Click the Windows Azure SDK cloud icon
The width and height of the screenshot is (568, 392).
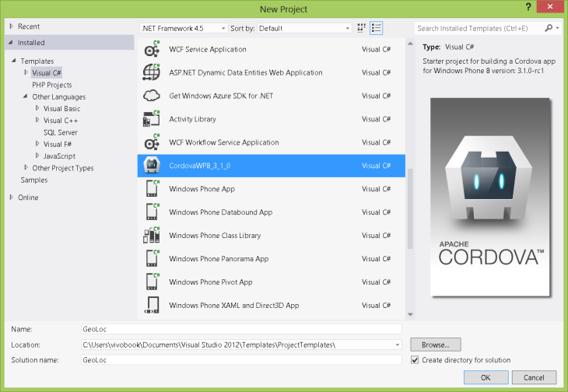click(x=152, y=96)
